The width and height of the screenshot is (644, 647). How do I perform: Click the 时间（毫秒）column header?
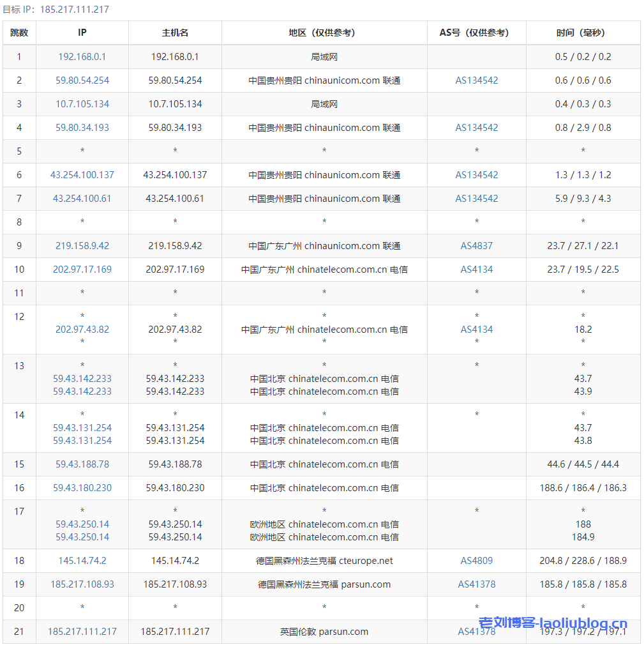coord(583,33)
